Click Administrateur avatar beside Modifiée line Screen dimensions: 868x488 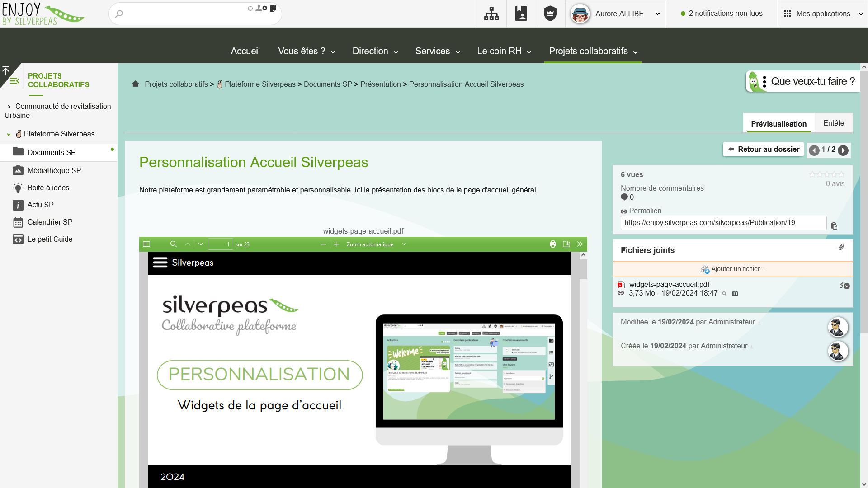point(838,327)
